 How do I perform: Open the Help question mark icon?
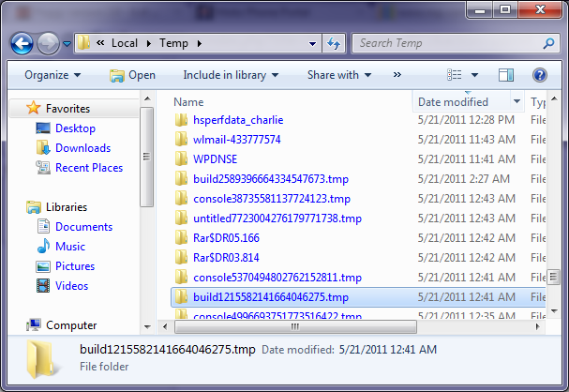(x=540, y=75)
